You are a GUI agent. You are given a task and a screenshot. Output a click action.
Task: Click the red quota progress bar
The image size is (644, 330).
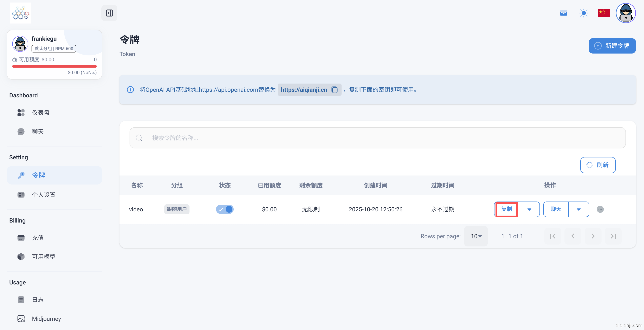coord(54,66)
